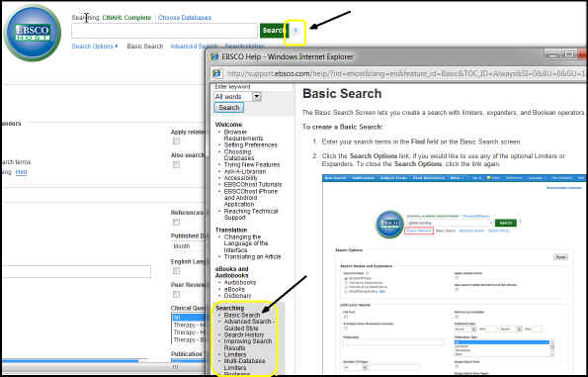Open Search History help topic
The image size is (588, 377).
244,334
